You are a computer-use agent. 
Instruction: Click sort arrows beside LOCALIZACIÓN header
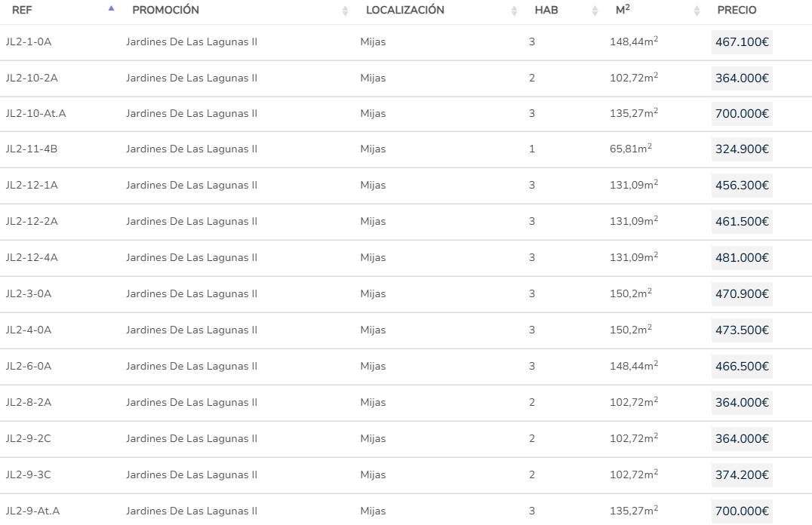515,11
